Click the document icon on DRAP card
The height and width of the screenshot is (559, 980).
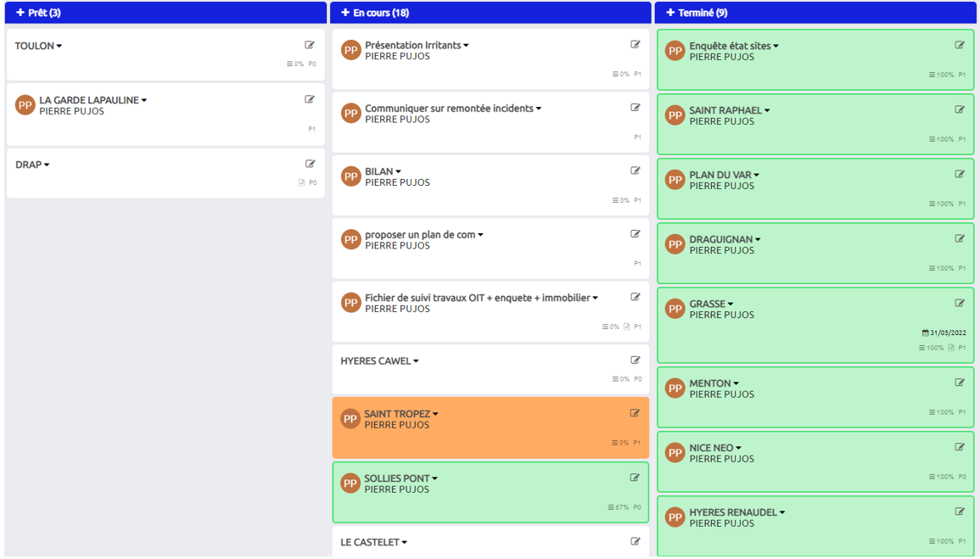coord(301,183)
